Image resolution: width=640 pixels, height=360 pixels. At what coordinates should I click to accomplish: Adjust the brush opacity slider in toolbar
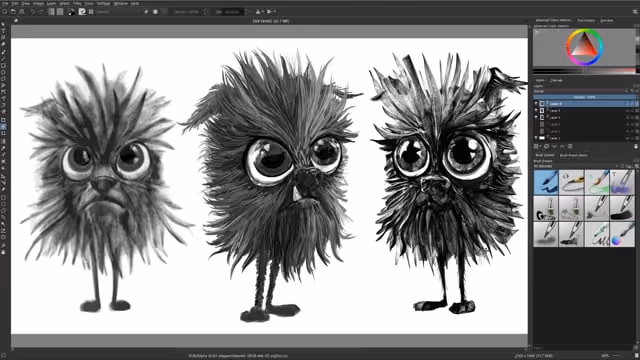[x=187, y=12]
